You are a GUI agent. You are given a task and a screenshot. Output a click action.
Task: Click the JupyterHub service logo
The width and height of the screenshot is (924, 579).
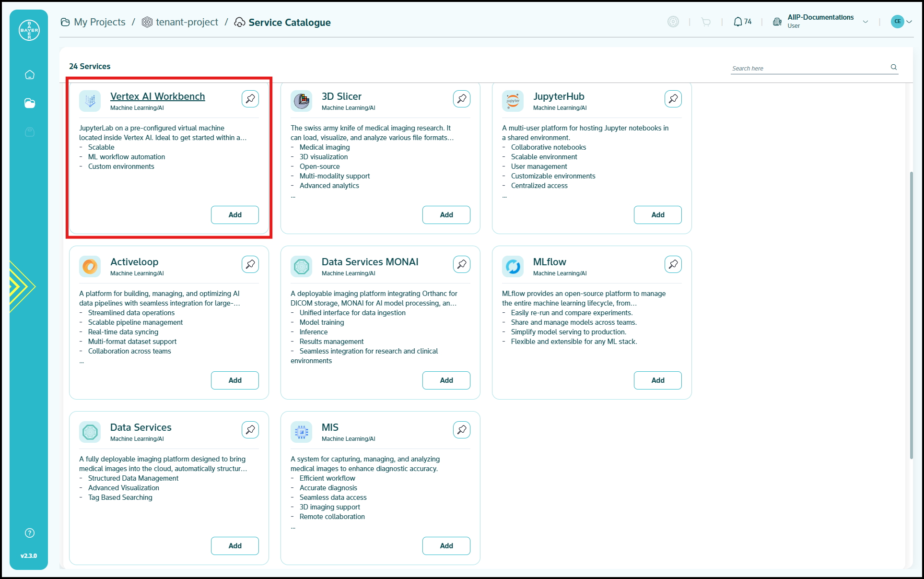click(513, 101)
